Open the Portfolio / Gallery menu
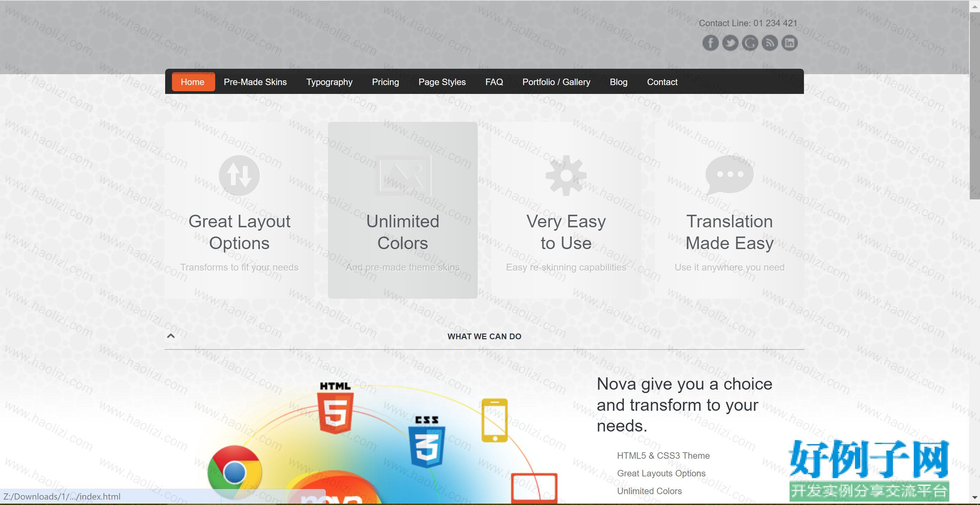Viewport: 980px width, 505px height. click(x=556, y=82)
